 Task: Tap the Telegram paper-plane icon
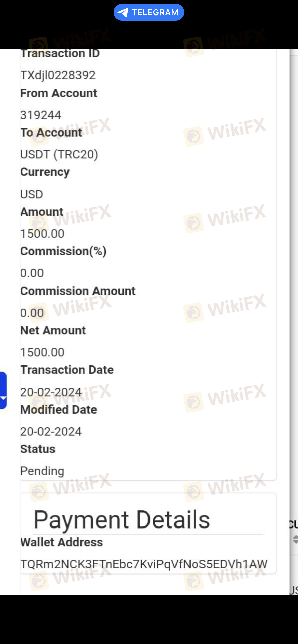pyautogui.click(x=123, y=12)
